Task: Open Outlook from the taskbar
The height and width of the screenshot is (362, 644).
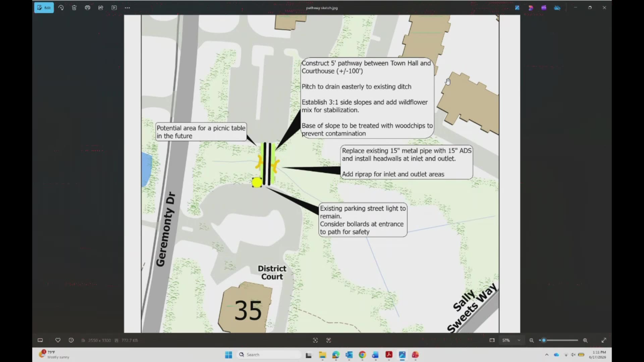Action: tap(349, 355)
